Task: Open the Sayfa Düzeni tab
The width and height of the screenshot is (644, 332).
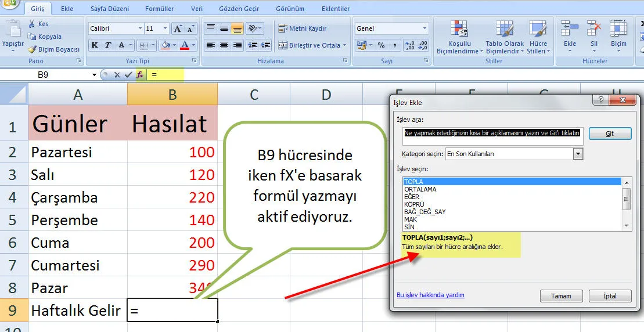Action: (x=110, y=9)
